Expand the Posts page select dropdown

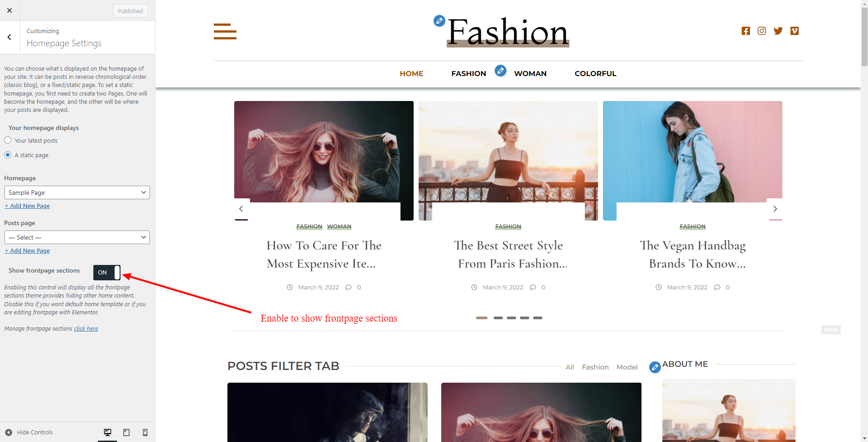pyautogui.click(x=77, y=237)
